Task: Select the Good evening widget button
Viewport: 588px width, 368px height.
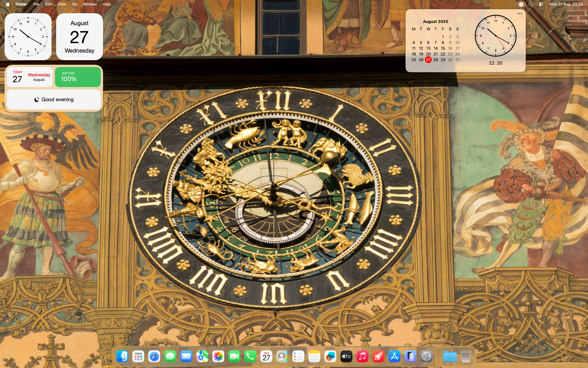Action: 54,99
